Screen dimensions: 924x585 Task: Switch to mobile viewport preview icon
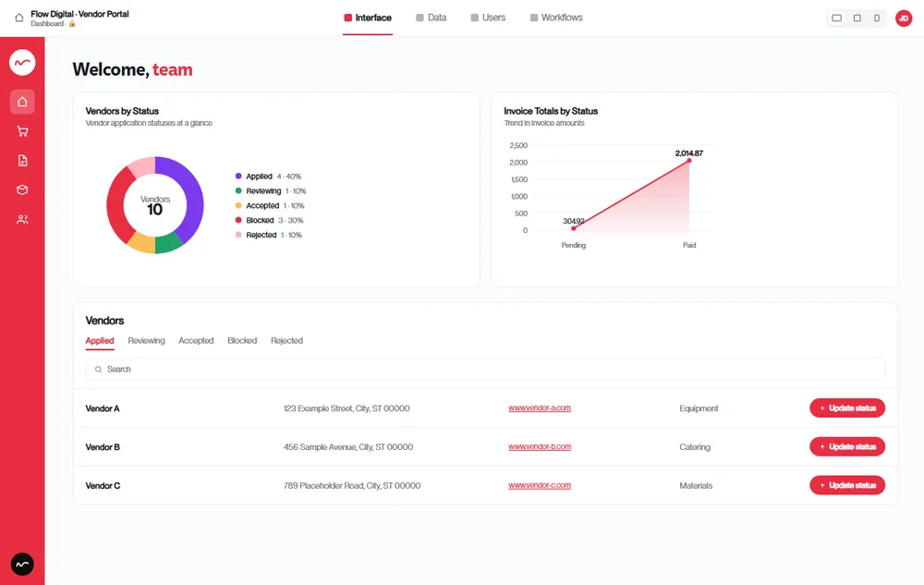877,18
